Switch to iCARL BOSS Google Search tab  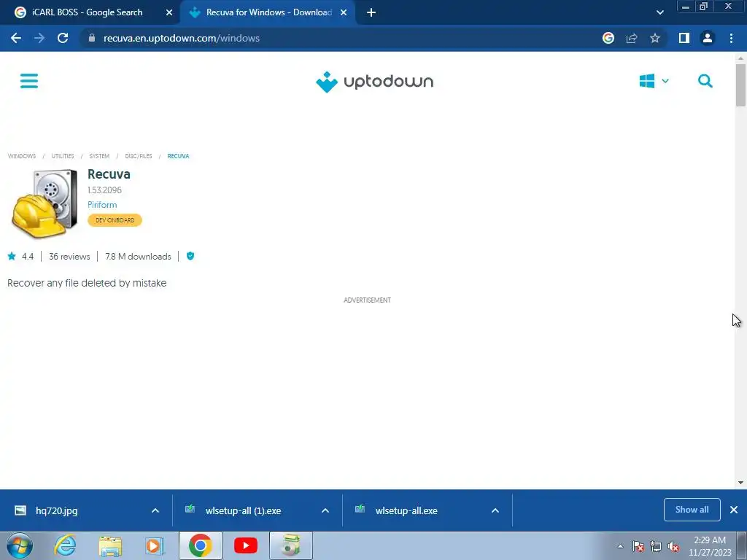(x=88, y=12)
